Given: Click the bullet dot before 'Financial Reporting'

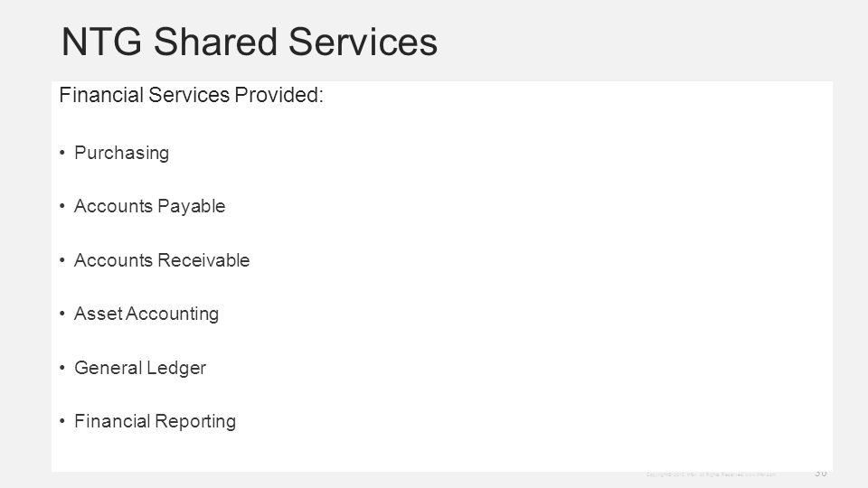Looking at the screenshot, I should (62, 421).
